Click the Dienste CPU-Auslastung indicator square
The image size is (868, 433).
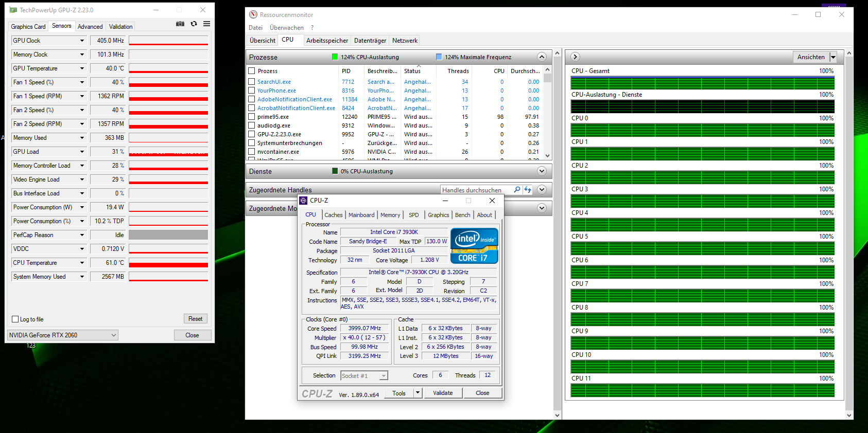click(335, 171)
